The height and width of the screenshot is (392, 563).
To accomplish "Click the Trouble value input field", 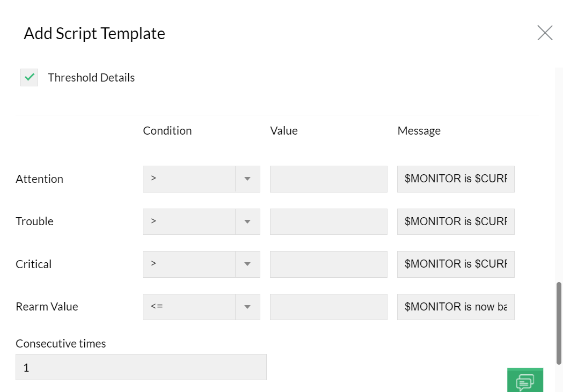I will coord(328,221).
